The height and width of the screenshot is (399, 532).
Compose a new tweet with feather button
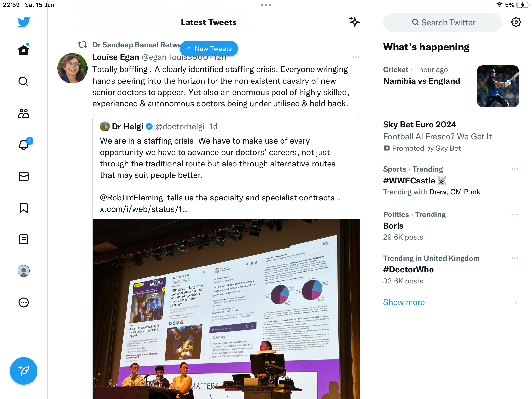click(x=24, y=371)
